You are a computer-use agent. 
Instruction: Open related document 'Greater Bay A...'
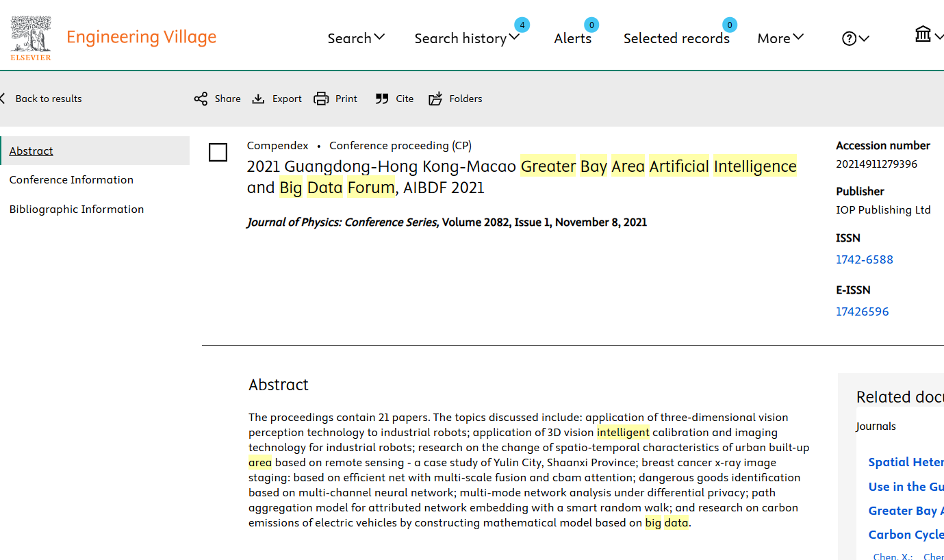tap(906, 511)
